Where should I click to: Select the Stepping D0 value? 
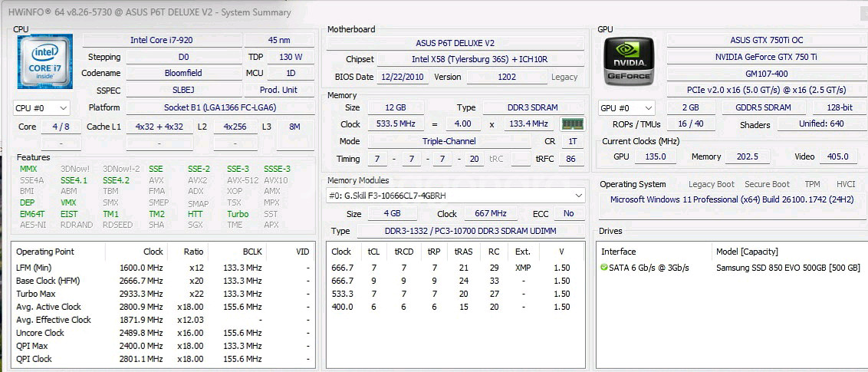click(x=183, y=57)
